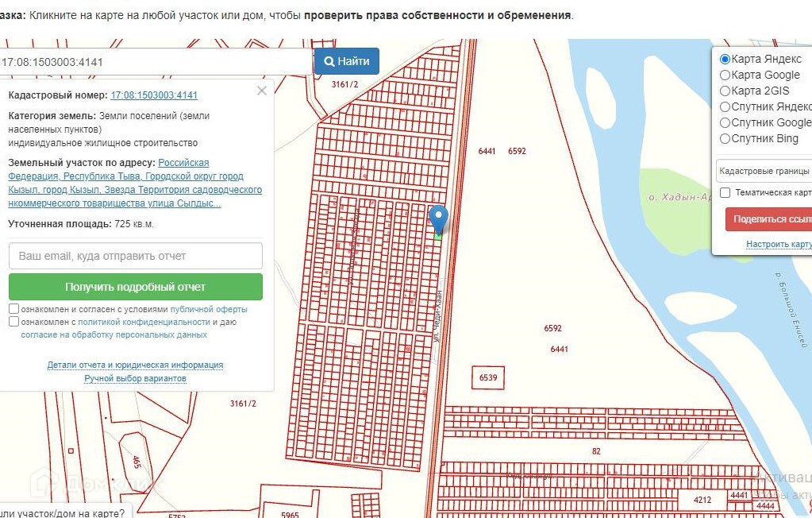Click the cadastral number search field
812x518 pixels.
click(155, 62)
